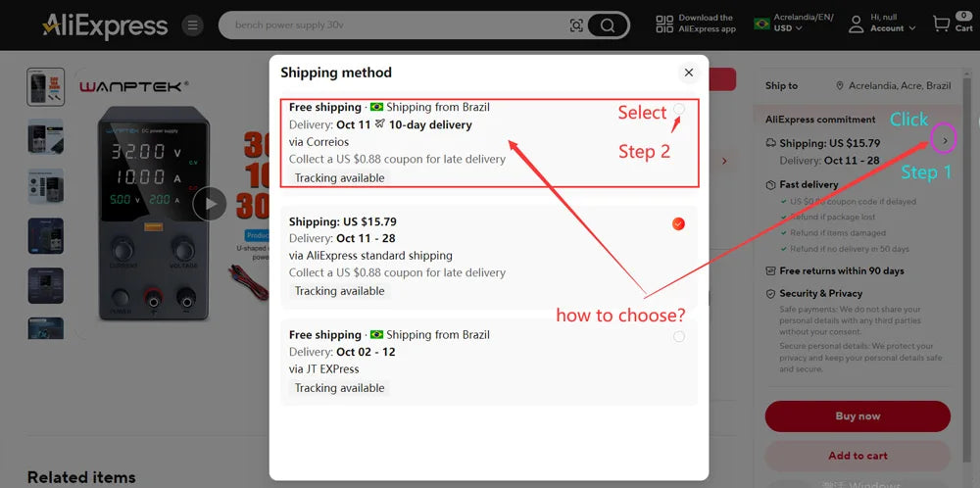Close the Shipping method dialog
Image resolution: width=980 pixels, height=488 pixels.
tap(689, 73)
